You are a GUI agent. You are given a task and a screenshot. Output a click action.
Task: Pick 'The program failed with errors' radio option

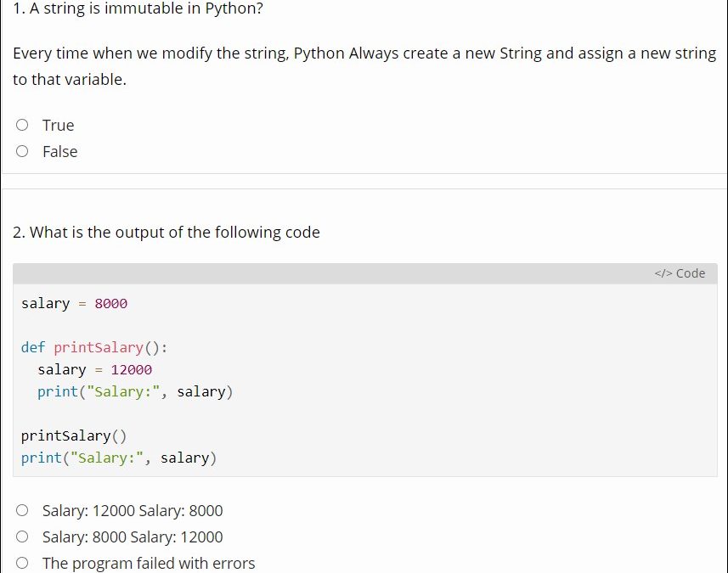coord(23,564)
